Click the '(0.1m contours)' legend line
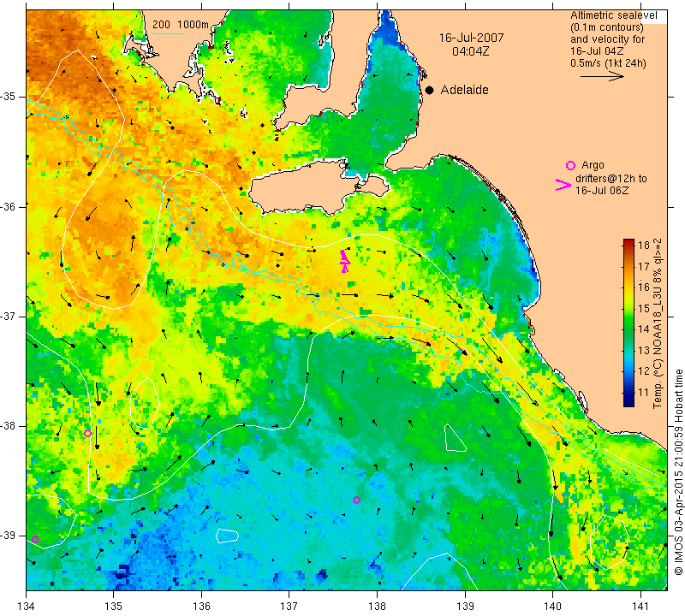Screen dimensions: 685x616 pyautogui.click(x=607, y=27)
